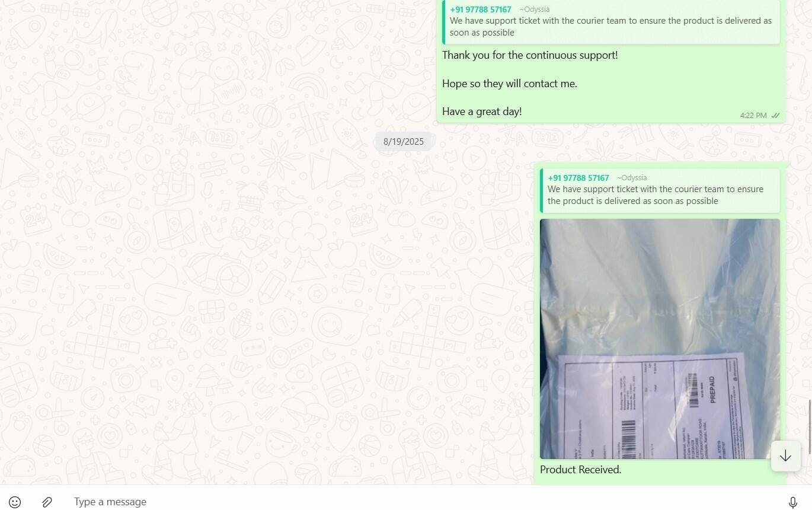This screenshot has height=510, width=812.
Task: Open the paperclip attach menu
Action: coord(47,502)
